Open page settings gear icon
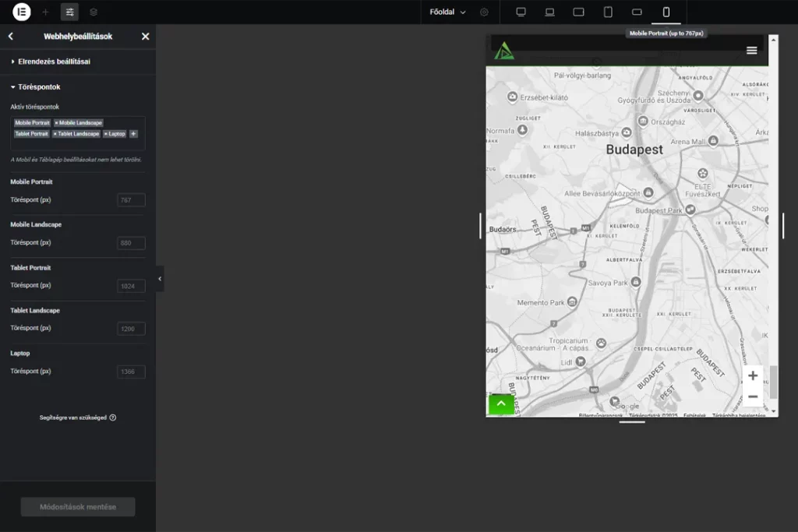 pos(484,12)
